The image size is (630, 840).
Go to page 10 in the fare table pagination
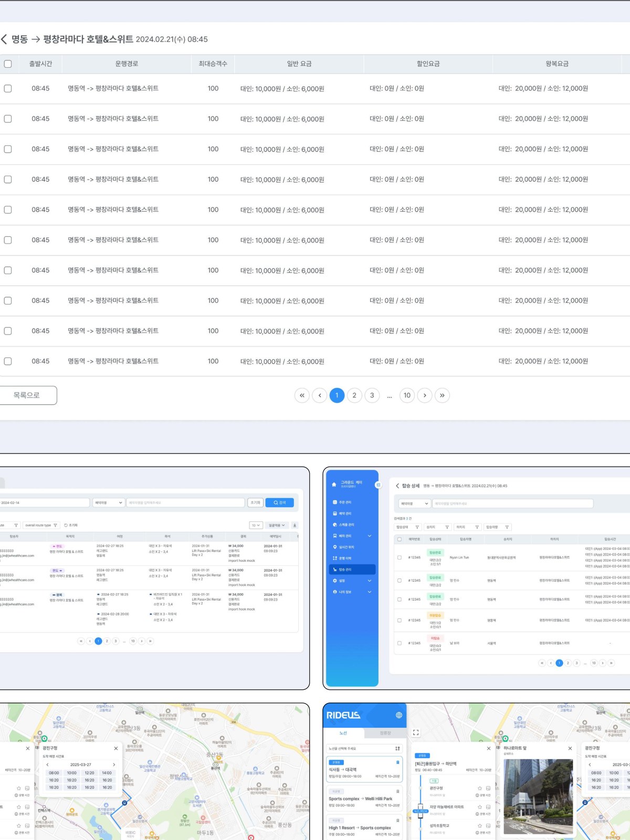click(x=407, y=395)
